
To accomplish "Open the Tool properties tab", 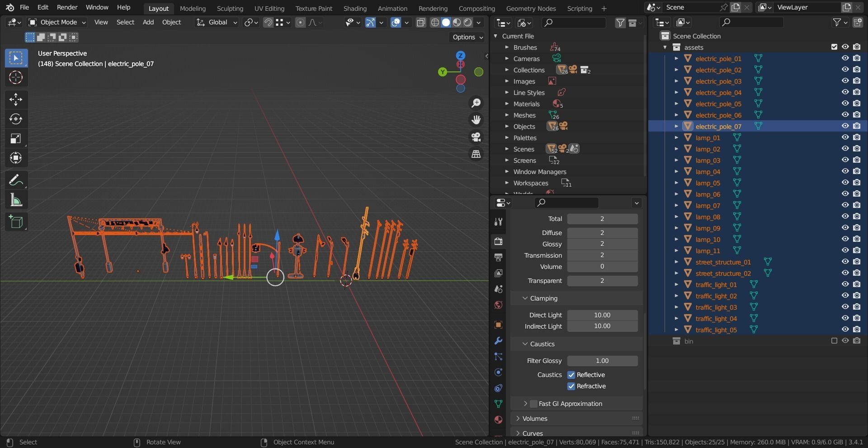I will coord(498,222).
